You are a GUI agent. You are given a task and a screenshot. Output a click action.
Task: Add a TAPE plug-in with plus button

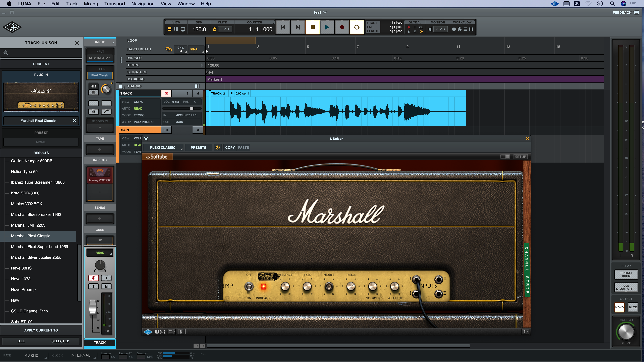coord(100,150)
